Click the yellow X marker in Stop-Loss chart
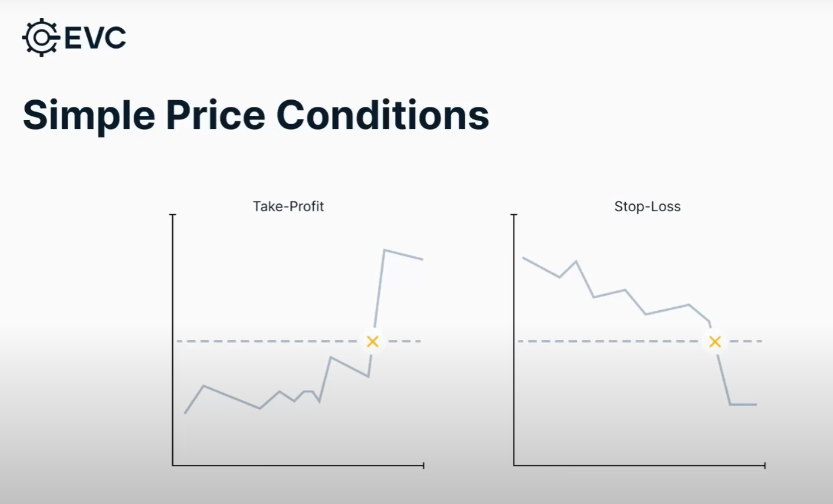833x504 pixels. (714, 341)
